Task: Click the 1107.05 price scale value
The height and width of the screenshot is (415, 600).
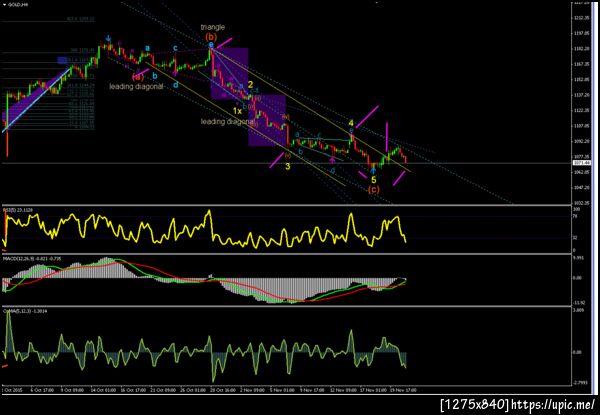Action: pos(581,125)
